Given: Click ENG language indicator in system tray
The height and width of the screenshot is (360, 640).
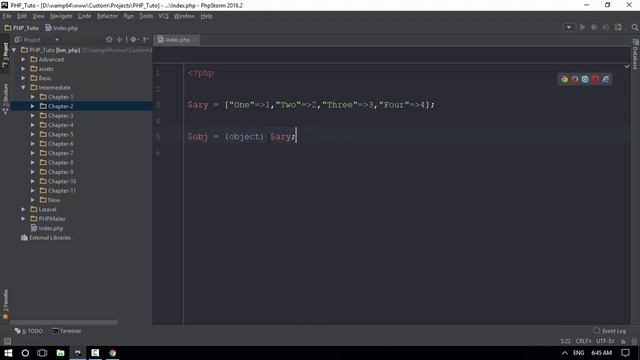Looking at the screenshot, I should point(578,353).
